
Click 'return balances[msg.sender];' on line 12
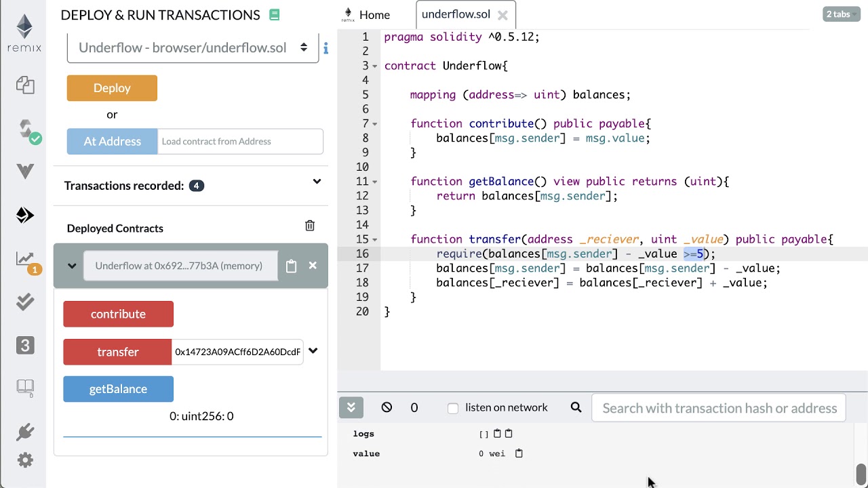coord(527,197)
